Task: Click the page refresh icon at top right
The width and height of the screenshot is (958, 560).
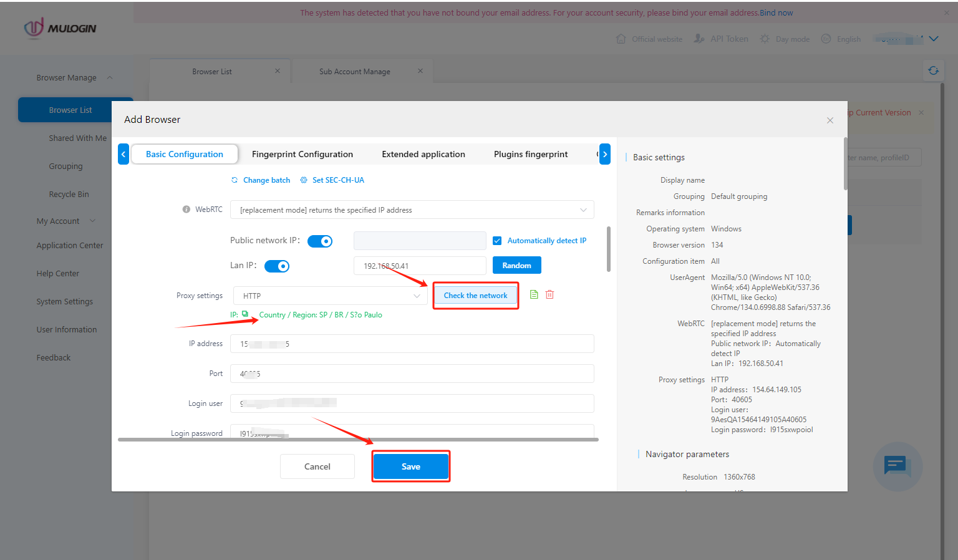Action: point(933,70)
